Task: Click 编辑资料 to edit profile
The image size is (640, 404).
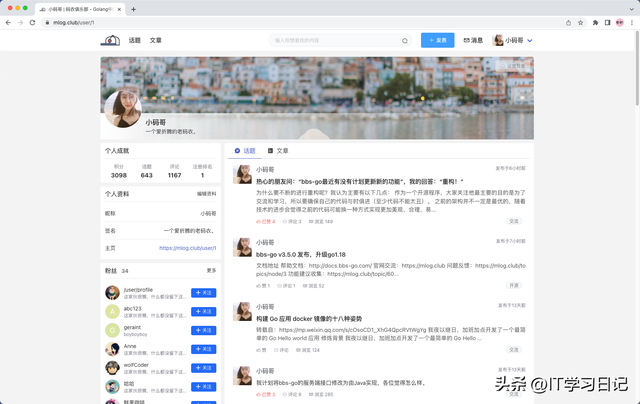Action: coord(207,194)
